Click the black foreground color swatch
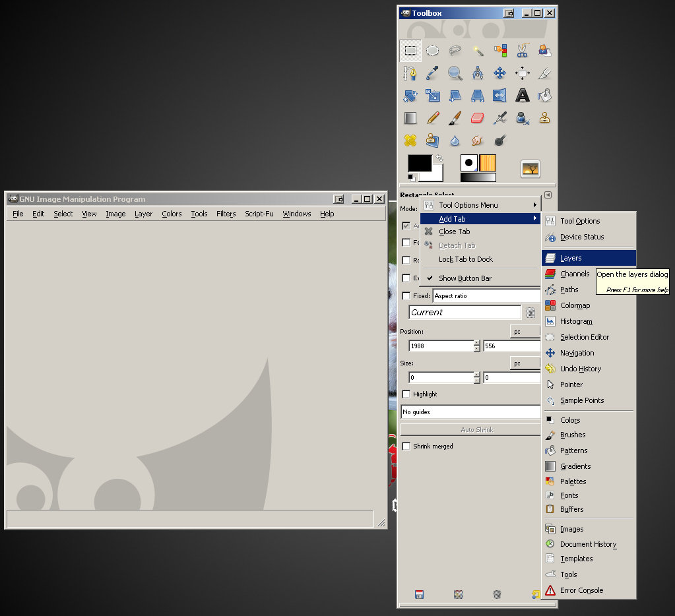Viewport: 675px width, 616px height. click(420, 163)
